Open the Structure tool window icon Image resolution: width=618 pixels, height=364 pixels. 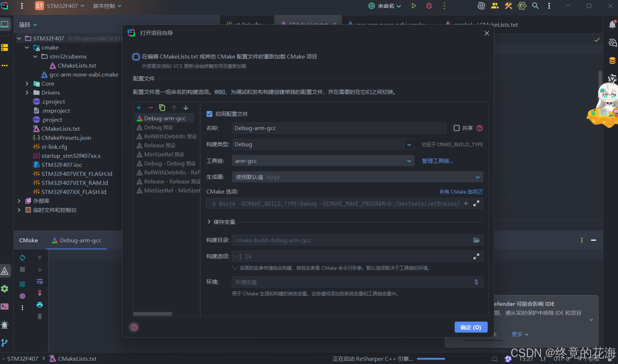click(5, 48)
